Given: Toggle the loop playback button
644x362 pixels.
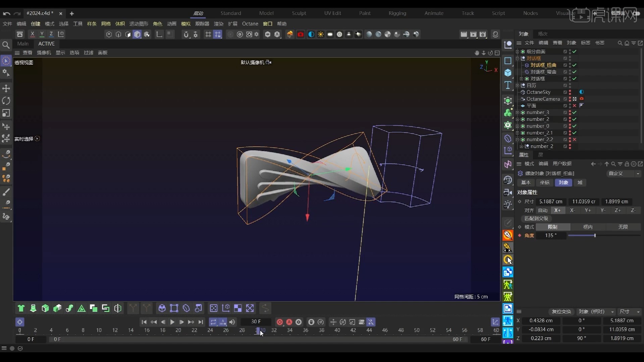Looking at the screenshot, I should tap(213, 322).
